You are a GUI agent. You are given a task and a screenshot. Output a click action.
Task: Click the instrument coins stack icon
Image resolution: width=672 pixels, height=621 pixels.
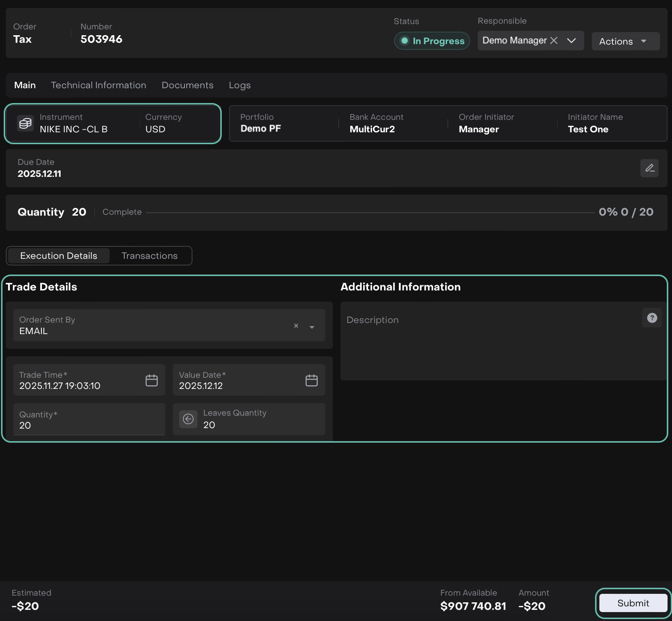click(x=25, y=123)
